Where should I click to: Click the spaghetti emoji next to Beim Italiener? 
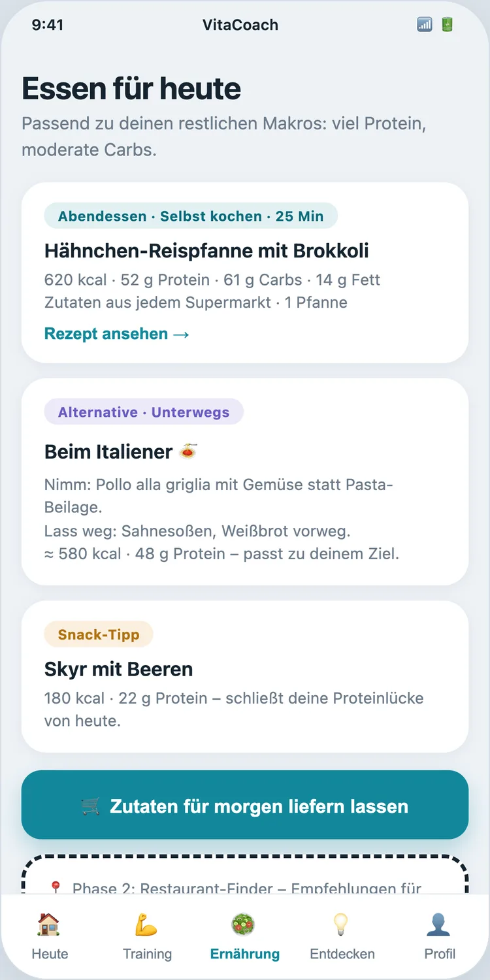[189, 451]
